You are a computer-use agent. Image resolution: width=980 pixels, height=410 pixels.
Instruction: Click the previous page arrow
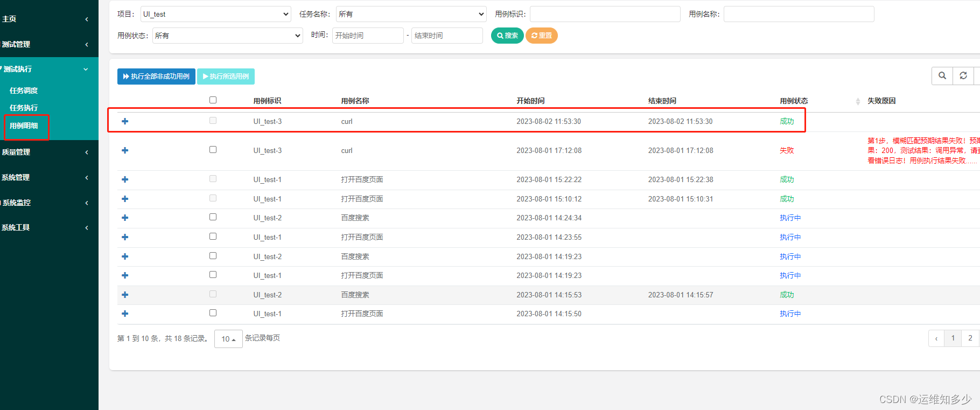(x=936, y=338)
